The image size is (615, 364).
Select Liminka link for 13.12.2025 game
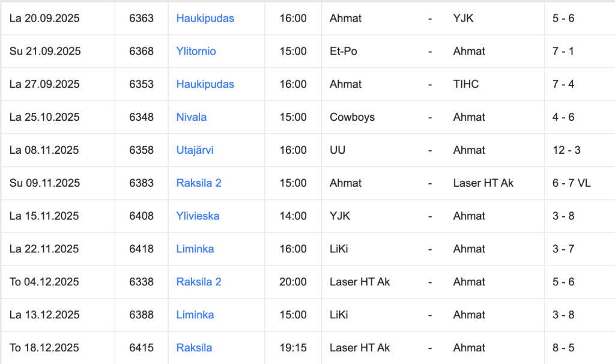point(195,315)
